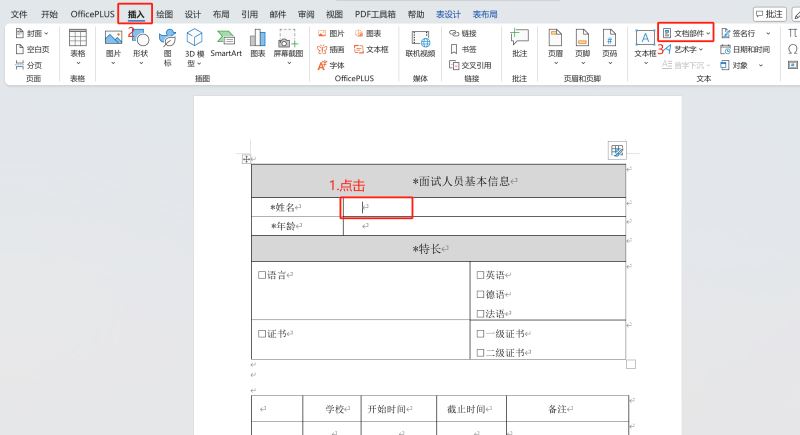Insert a Comment (批注) from ribbon group
800x435 pixels.
[519, 43]
